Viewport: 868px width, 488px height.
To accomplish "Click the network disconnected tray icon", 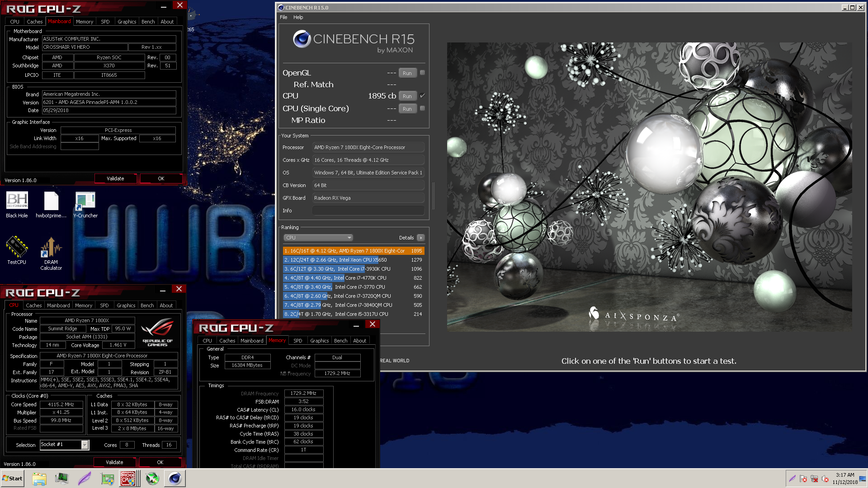I will tap(814, 479).
